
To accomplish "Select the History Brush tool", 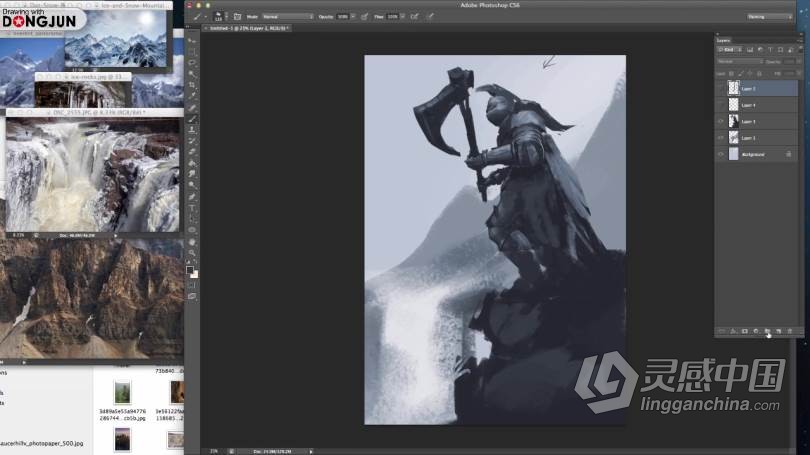I will click(x=192, y=141).
